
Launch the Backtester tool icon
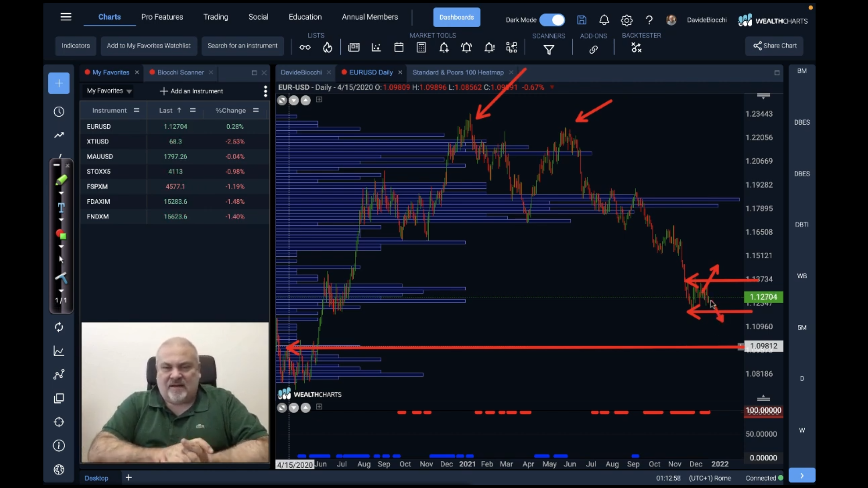[x=637, y=48]
